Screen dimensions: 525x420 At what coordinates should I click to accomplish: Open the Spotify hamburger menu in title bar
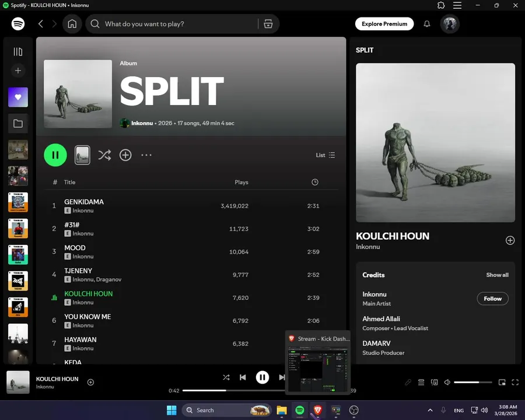click(x=457, y=5)
